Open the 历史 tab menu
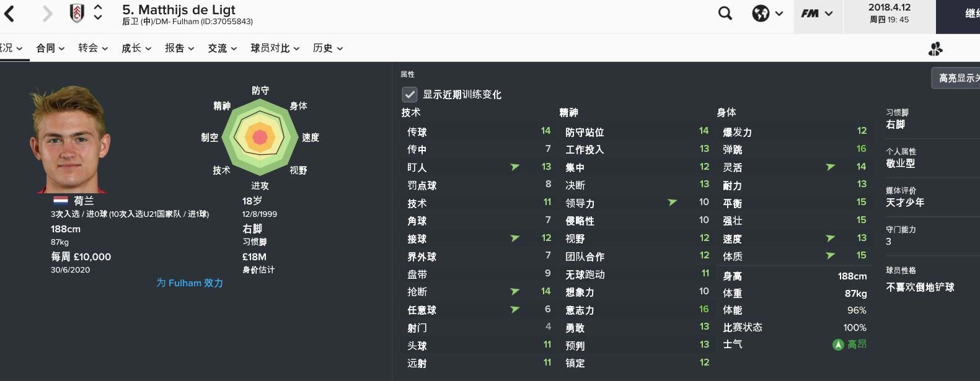The height and width of the screenshot is (381, 980). click(x=328, y=48)
